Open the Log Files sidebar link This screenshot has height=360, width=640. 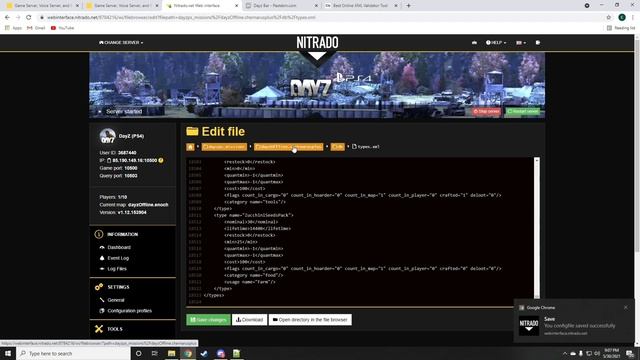coord(117,269)
